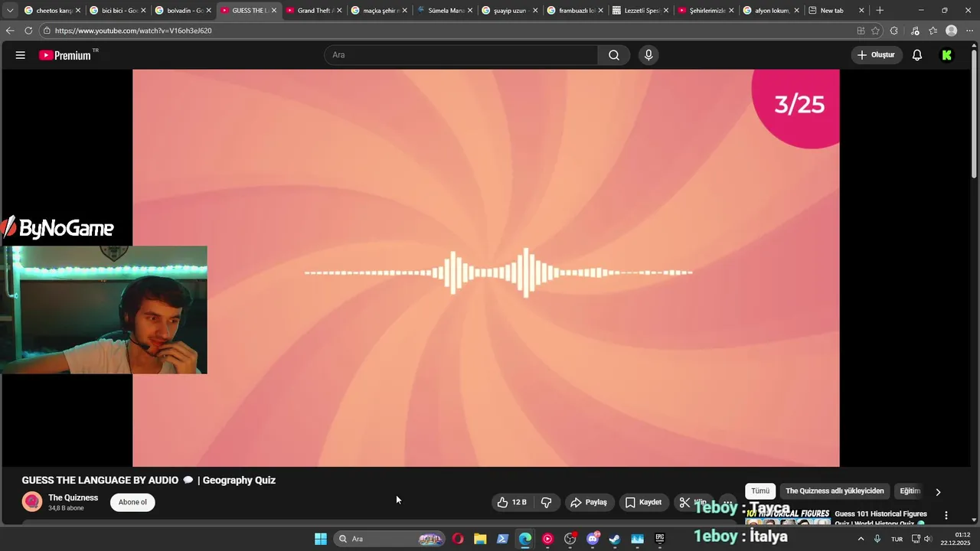980x551 pixels.
Task: Select the Tümü filter chip
Action: point(760,491)
